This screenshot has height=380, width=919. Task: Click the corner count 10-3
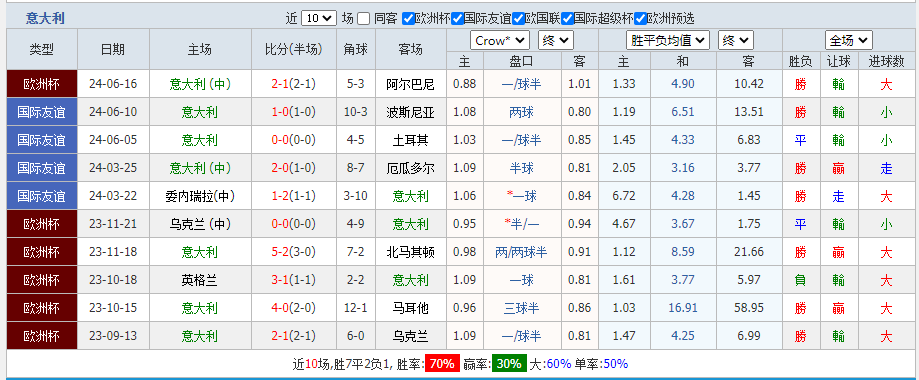coord(356,112)
